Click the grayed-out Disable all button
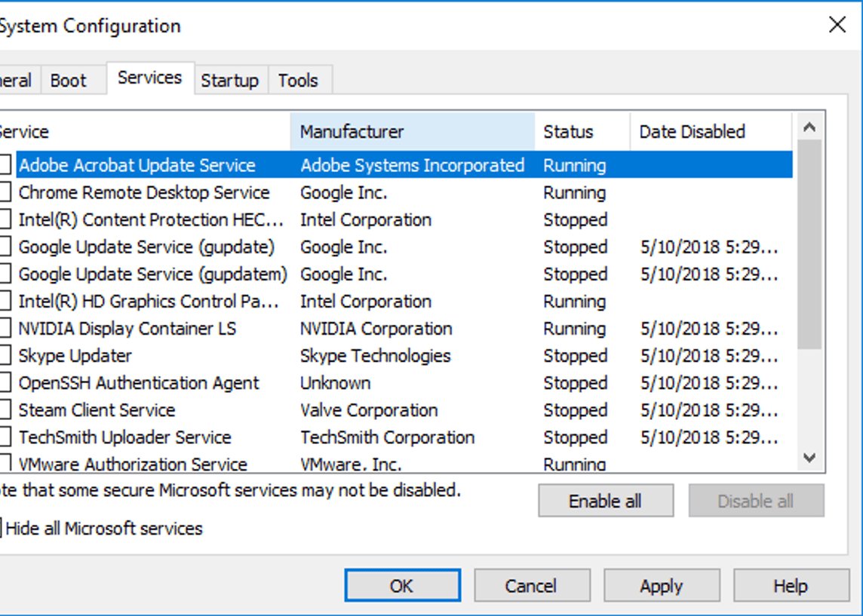This screenshot has height=616, width=863. (756, 501)
